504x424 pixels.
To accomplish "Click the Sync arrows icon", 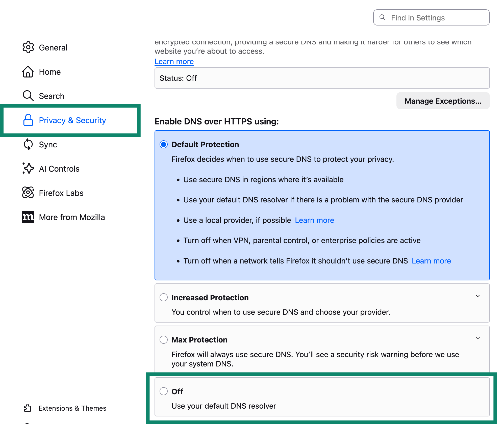I will coord(28,144).
